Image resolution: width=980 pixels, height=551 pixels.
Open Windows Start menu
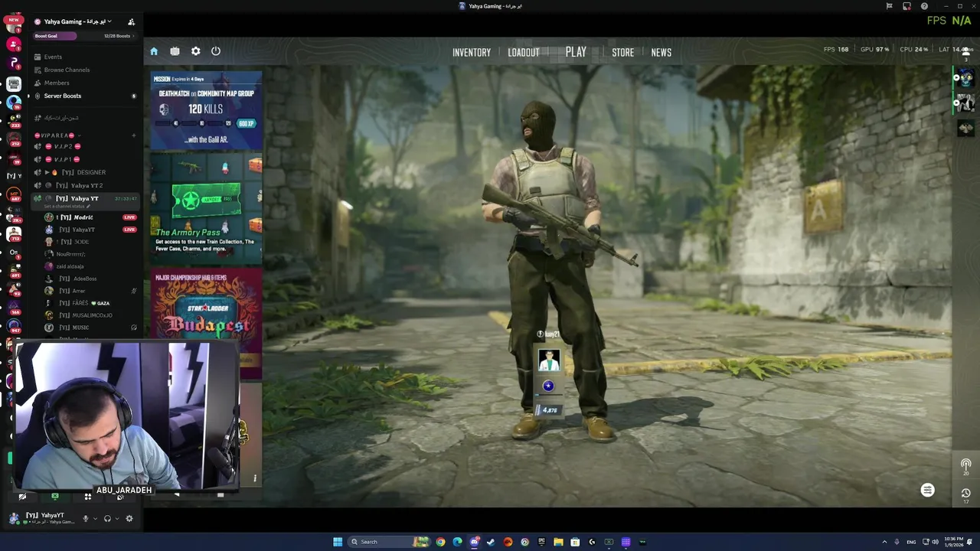(x=337, y=542)
